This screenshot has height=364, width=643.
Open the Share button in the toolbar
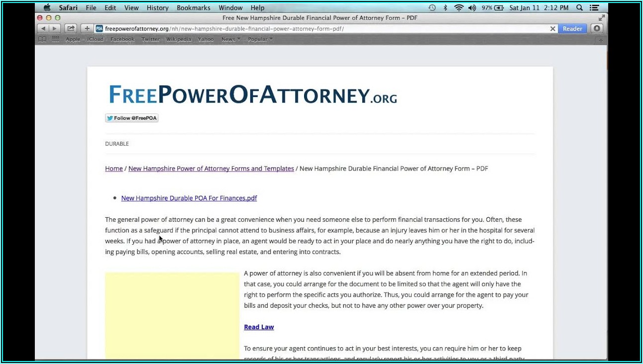(x=71, y=29)
